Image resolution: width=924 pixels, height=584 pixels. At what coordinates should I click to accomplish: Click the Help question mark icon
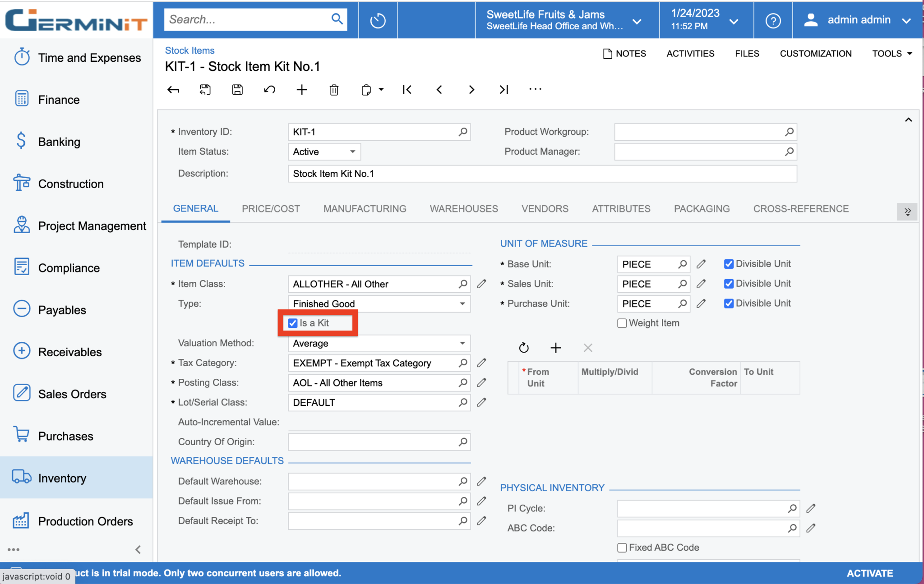[x=773, y=20]
